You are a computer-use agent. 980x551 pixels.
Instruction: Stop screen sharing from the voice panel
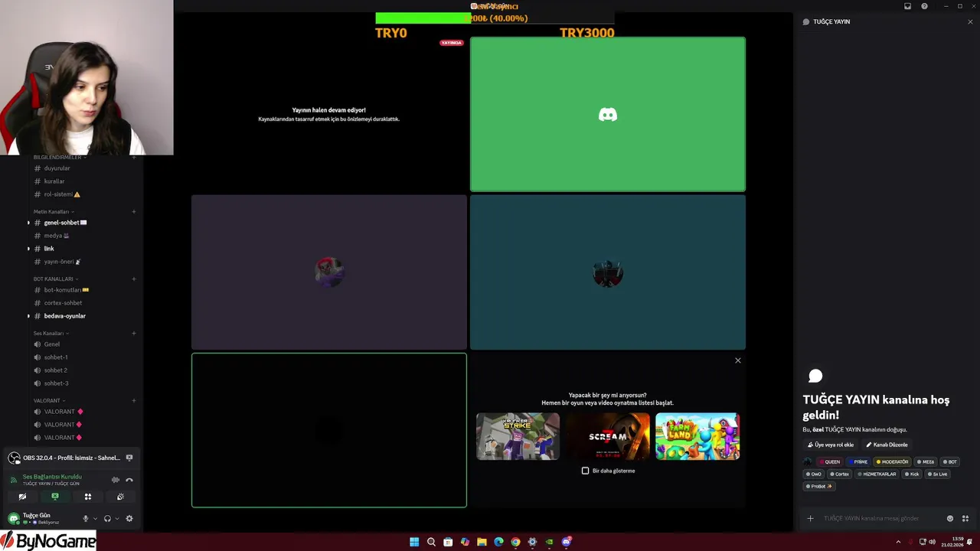pos(55,497)
